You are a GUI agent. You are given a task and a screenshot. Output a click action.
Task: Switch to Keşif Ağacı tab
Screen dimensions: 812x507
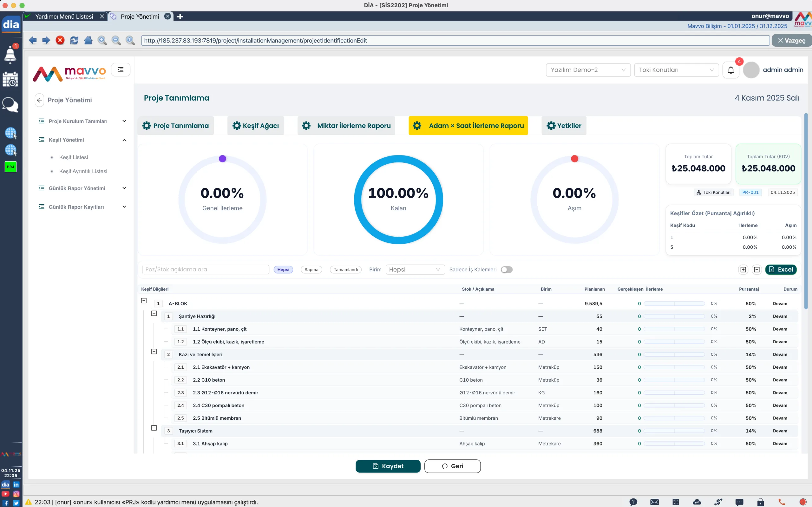(x=256, y=126)
